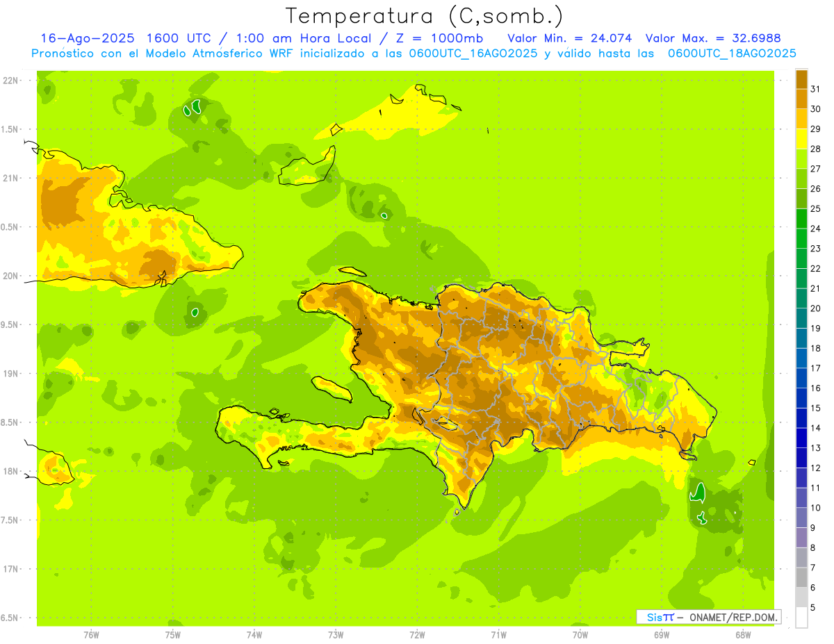The width and height of the screenshot is (834, 644).
Task: Click the '9.5N' latitude tick label
Action: tap(10, 324)
